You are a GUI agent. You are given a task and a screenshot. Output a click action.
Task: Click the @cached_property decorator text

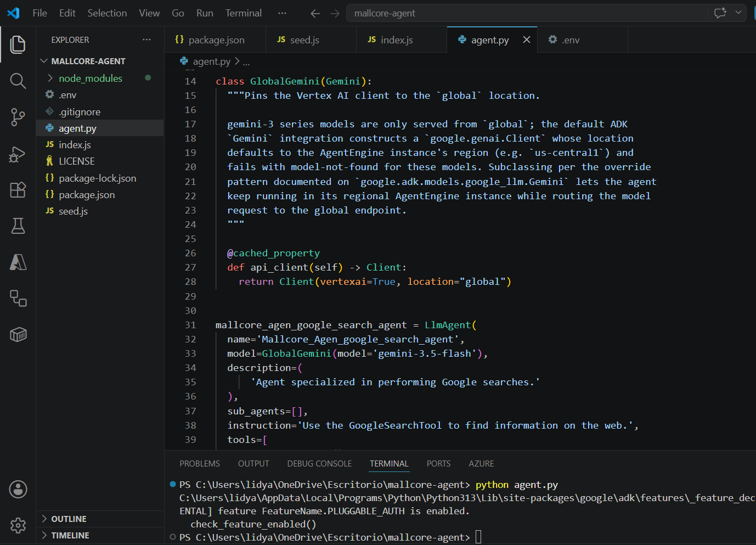click(x=273, y=253)
